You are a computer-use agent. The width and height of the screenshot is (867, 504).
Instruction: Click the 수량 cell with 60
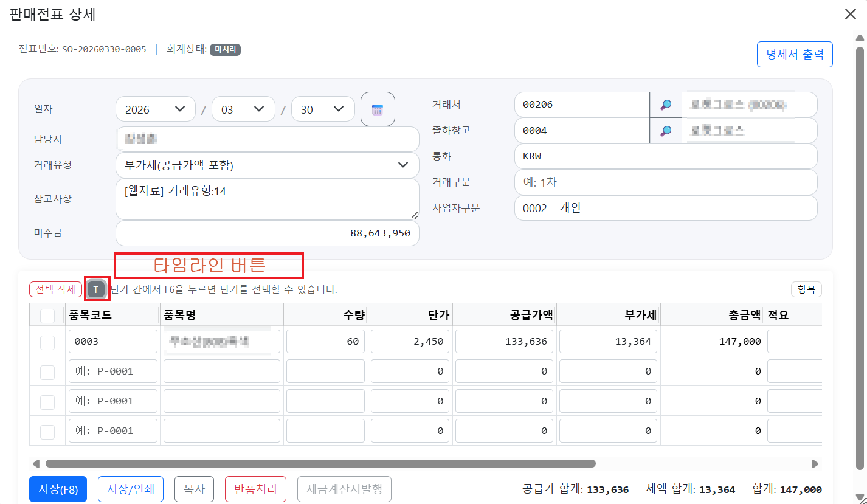coord(325,342)
